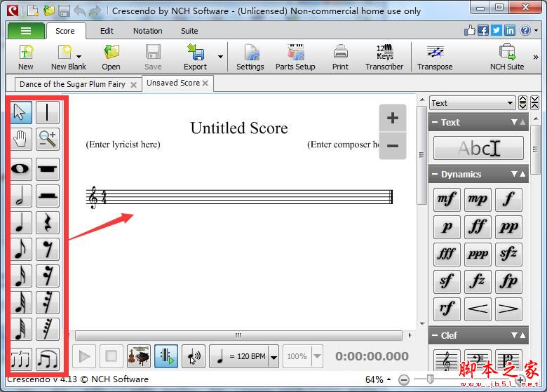The image size is (547, 392).
Task: Click the zoom slider handle in status bar
Action: [431, 379]
